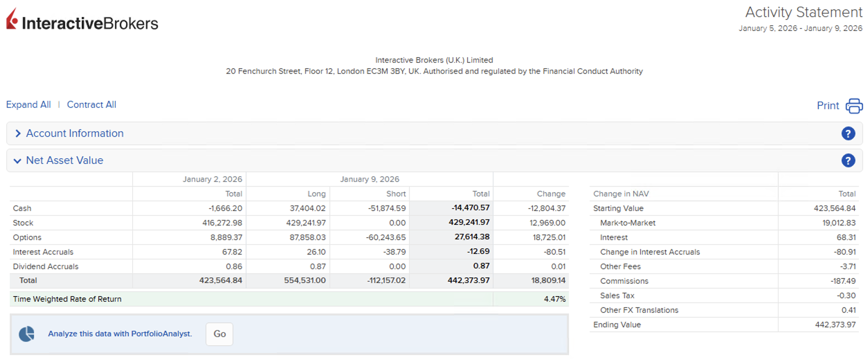868x361 pixels.
Task: Open the Analyze this data with PortfolioAnalyst link
Action: (120, 334)
